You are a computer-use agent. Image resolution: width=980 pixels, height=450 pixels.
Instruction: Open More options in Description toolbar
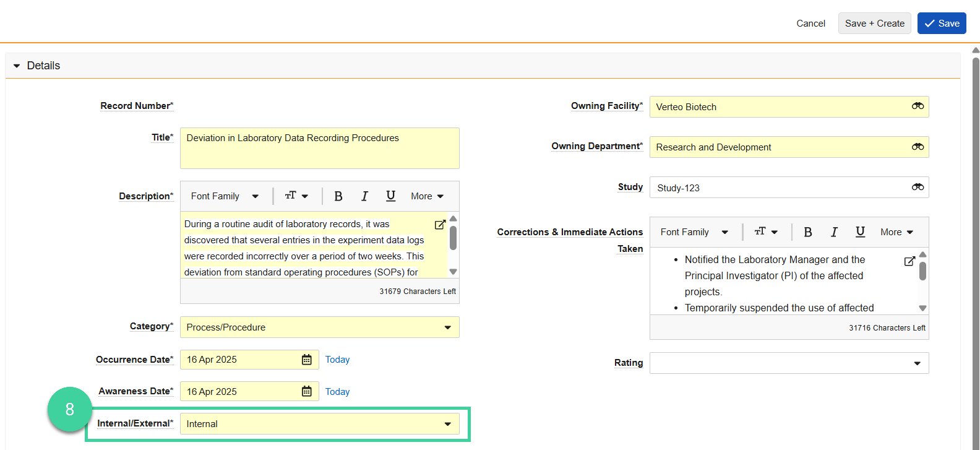427,196
